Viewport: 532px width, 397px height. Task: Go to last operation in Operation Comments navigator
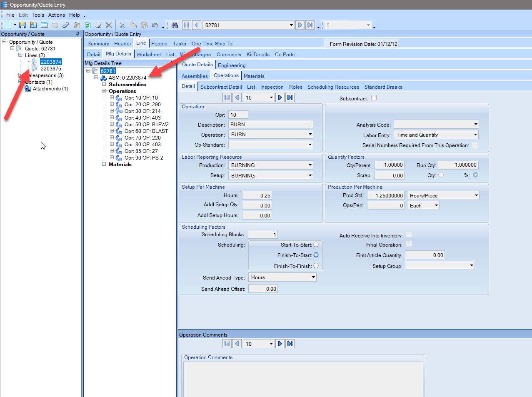(x=290, y=344)
